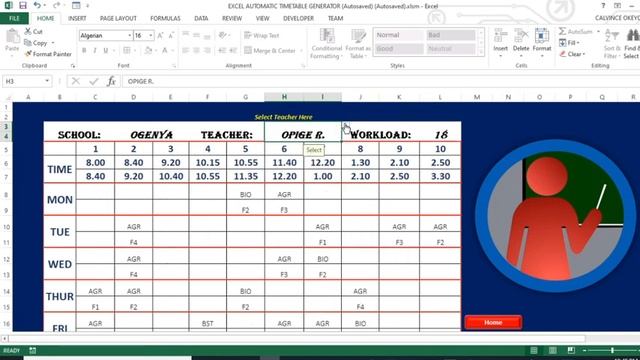Select column header H
640x360 pixels.
(284, 97)
